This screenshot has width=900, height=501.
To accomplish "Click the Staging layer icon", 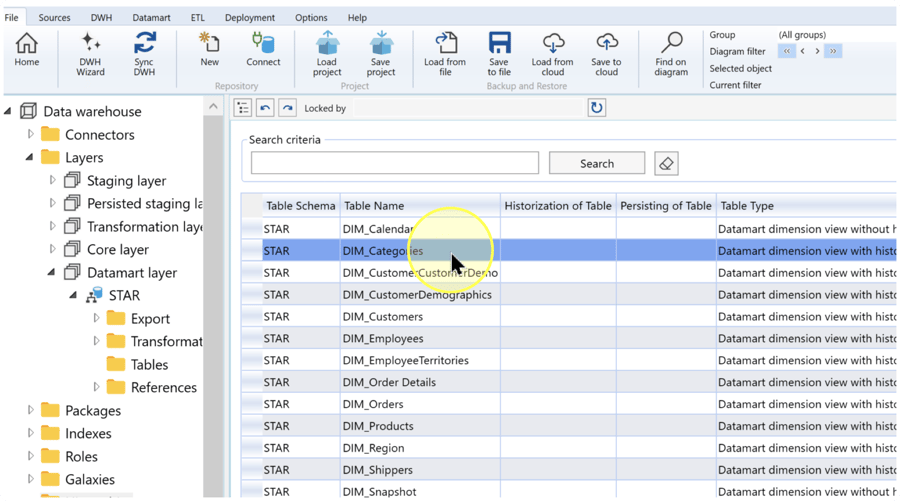I will coord(72,180).
